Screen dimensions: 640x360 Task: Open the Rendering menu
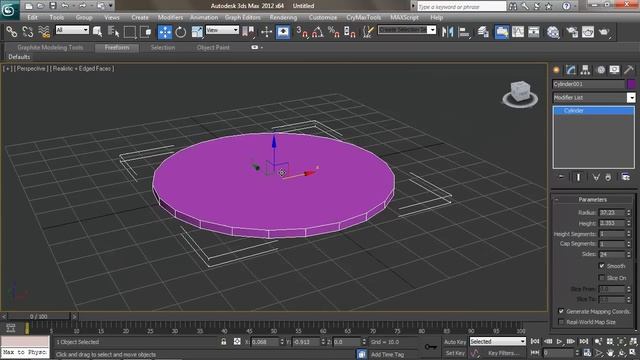pos(283,18)
